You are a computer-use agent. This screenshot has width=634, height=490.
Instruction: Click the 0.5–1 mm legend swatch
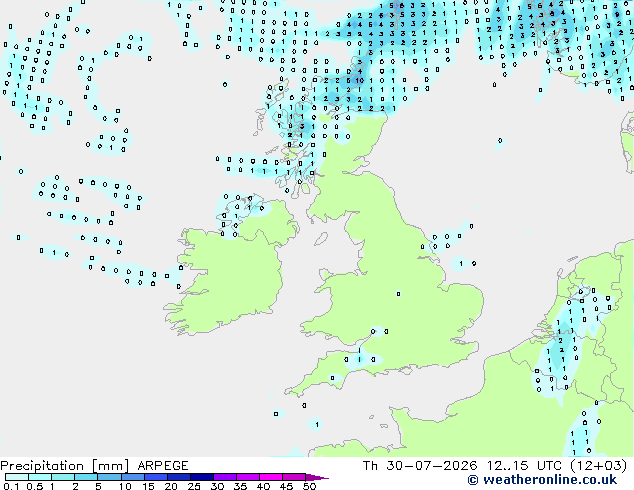[x=40, y=477]
